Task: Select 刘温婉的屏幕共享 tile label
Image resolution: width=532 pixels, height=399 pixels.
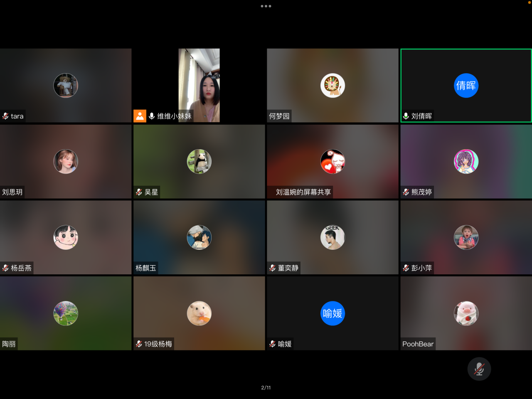Action: tap(303, 192)
